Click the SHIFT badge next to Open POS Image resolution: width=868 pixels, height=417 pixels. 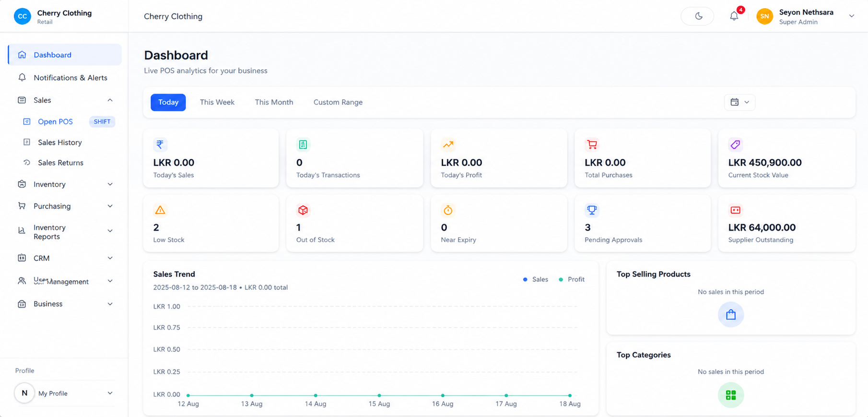tap(102, 122)
